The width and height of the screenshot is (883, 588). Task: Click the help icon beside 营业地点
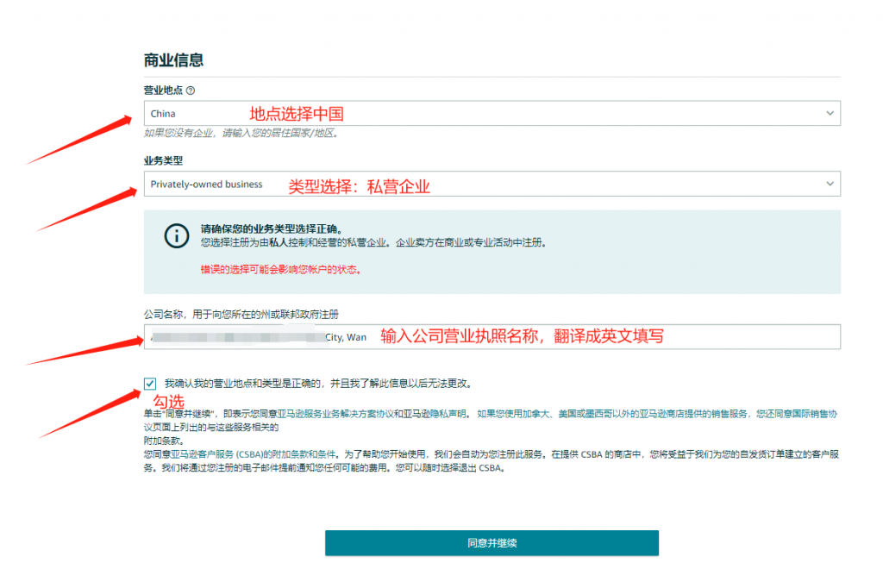(191, 91)
